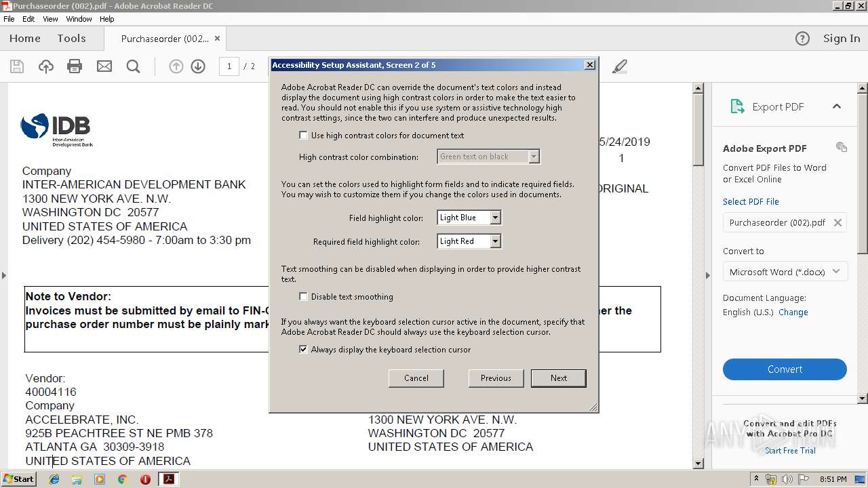Screen dimensions: 868x488
Task: Click the document vertical scrollbar thumb
Action: click(x=698, y=129)
